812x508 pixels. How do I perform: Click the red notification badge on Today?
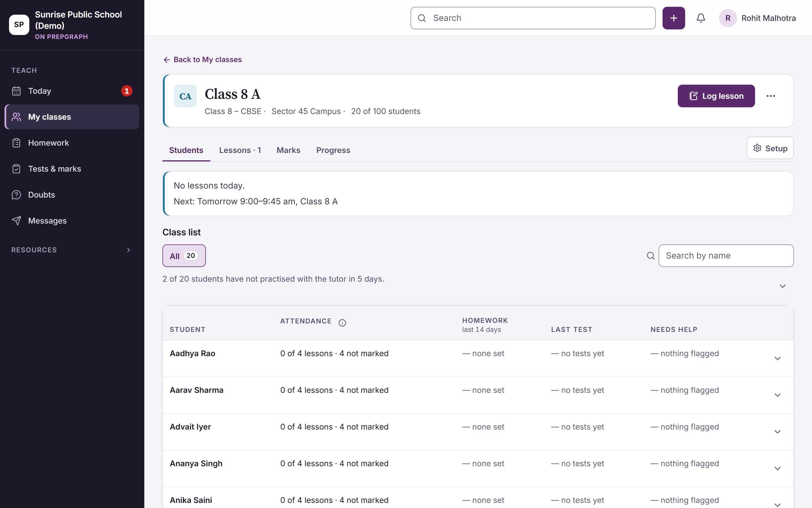tap(127, 91)
